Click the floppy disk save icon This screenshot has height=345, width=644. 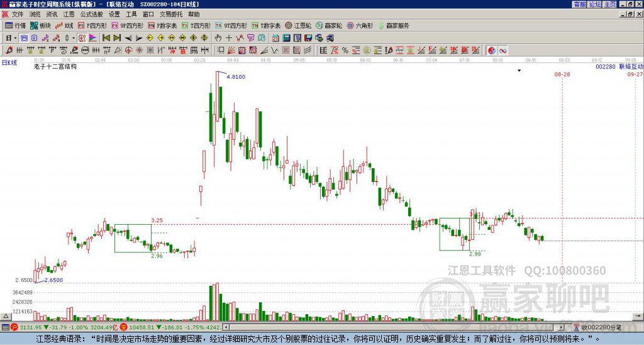(308, 38)
